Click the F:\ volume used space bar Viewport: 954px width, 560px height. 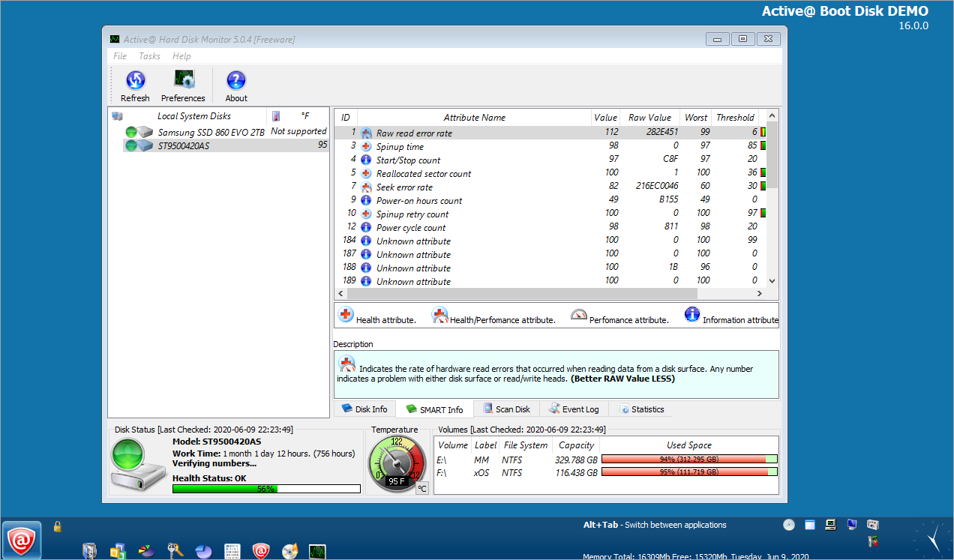[x=689, y=472]
